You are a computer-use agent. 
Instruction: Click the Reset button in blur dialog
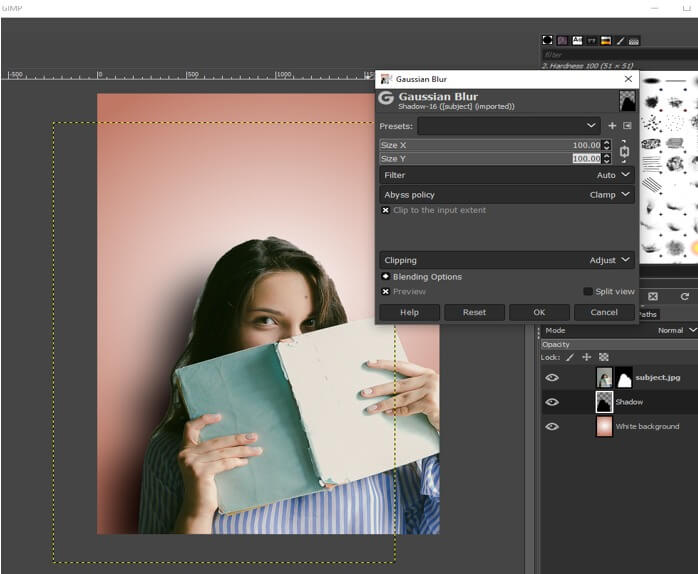pos(474,312)
